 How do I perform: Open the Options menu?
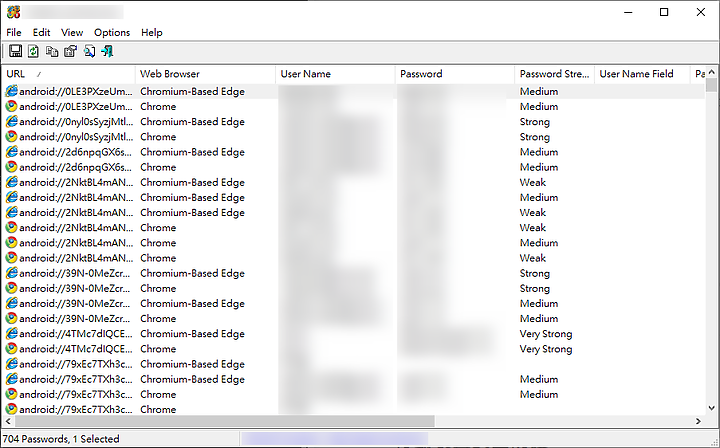[112, 33]
